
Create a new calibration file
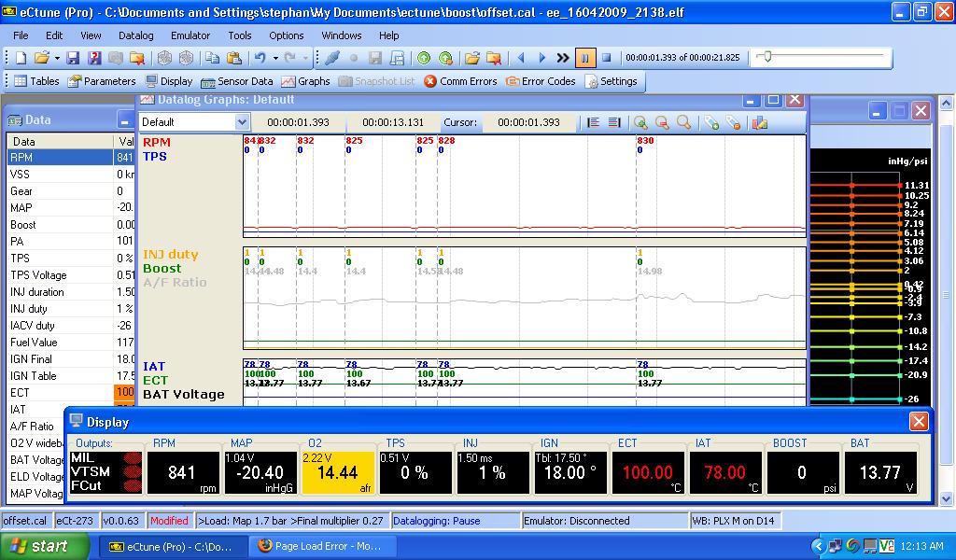(x=21, y=58)
